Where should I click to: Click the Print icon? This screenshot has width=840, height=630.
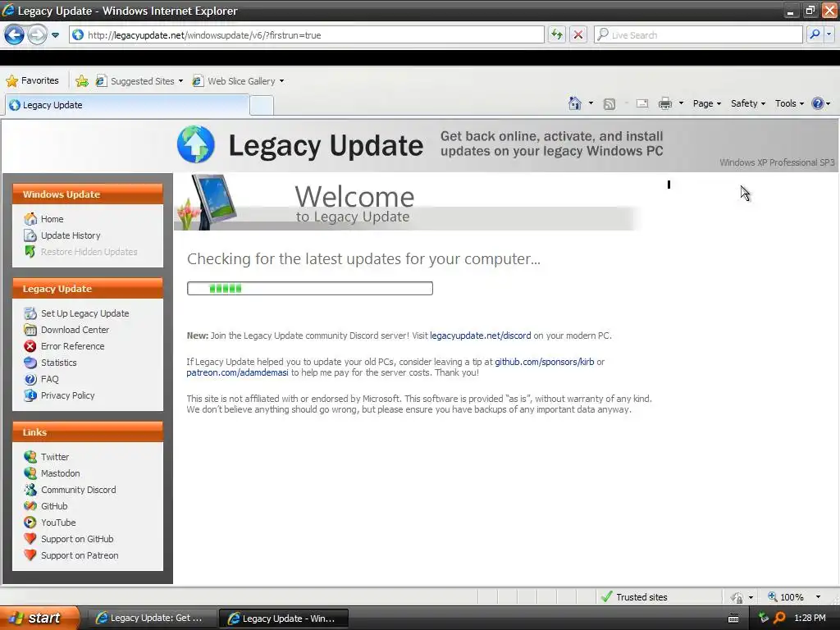point(664,103)
